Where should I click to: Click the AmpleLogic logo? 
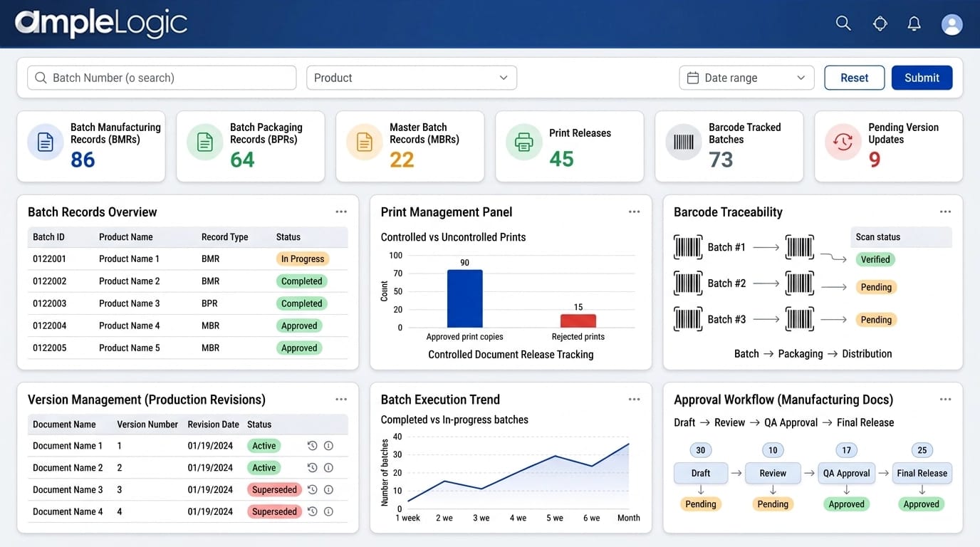[101, 24]
